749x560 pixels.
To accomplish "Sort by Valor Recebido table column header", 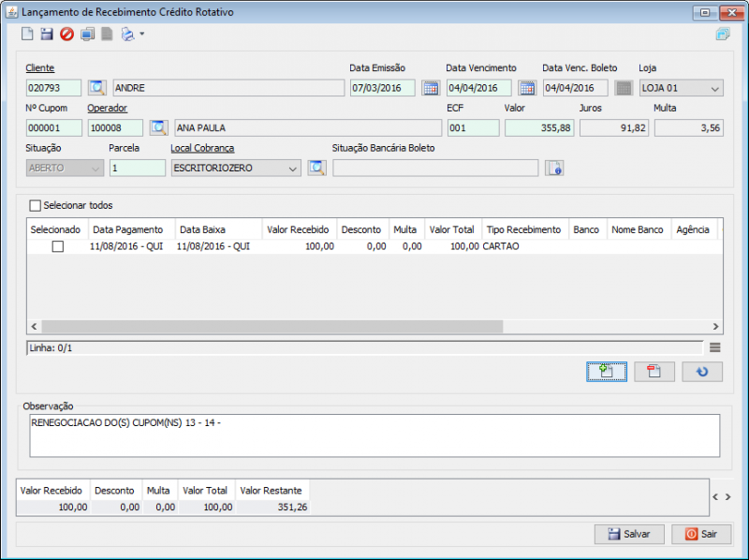I will pos(300,229).
